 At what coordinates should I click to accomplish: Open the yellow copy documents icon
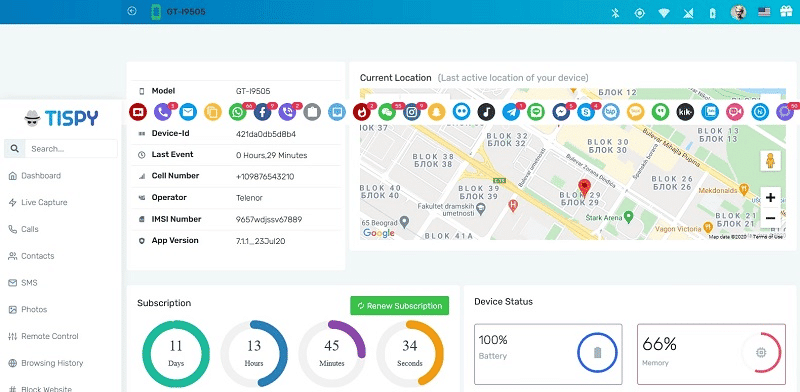213,112
